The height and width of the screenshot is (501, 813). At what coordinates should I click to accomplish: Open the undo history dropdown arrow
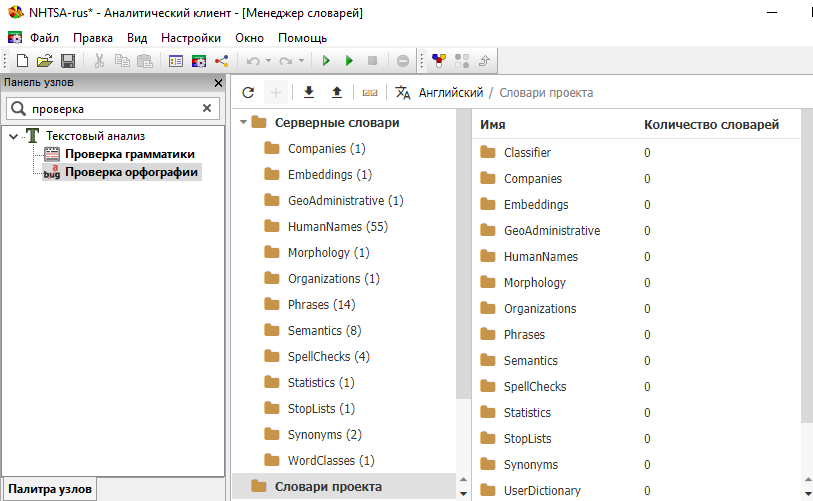tap(268, 61)
